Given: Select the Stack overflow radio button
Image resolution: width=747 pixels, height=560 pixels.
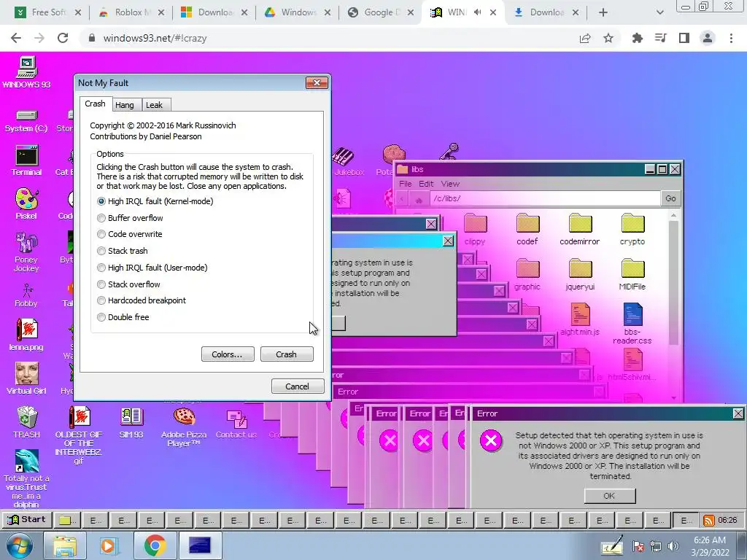Looking at the screenshot, I should (x=101, y=284).
